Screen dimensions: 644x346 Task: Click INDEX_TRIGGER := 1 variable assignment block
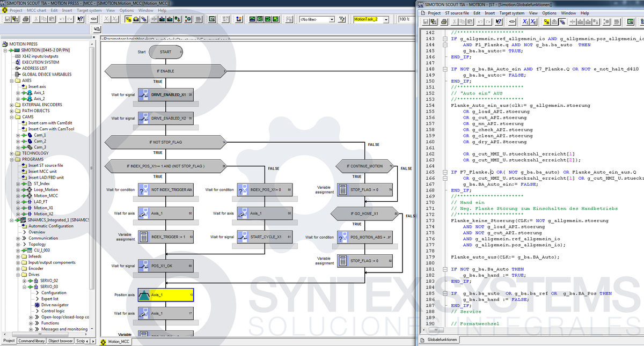[165, 237]
